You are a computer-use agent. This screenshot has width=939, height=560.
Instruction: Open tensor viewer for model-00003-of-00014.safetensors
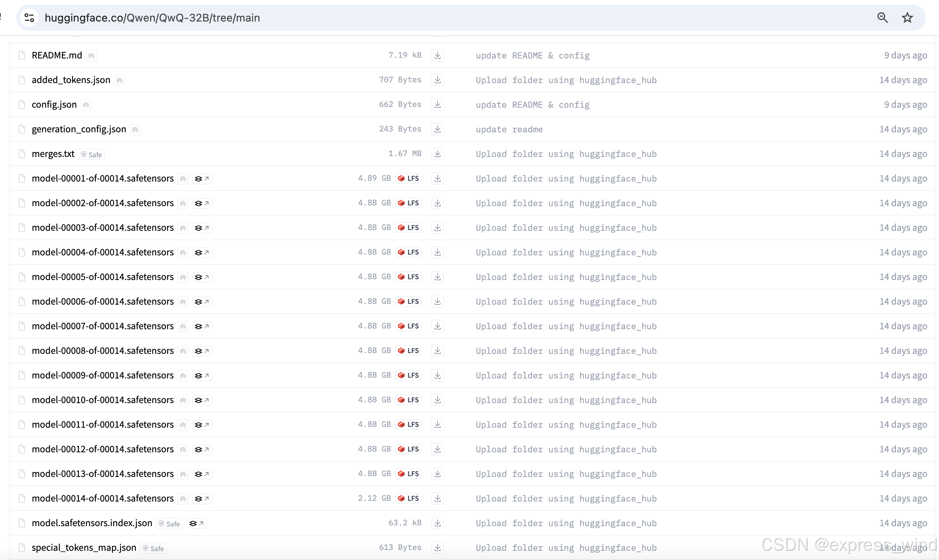pos(202,228)
